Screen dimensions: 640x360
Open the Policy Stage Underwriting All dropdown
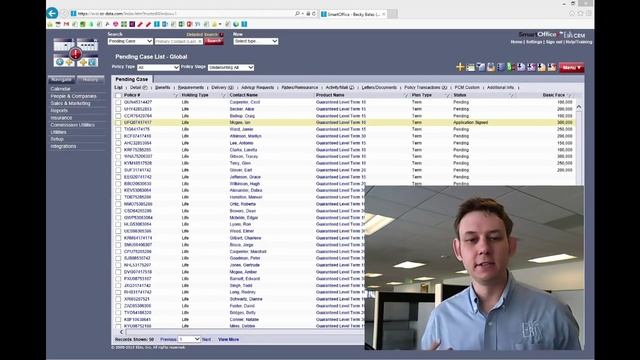click(231, 67)
